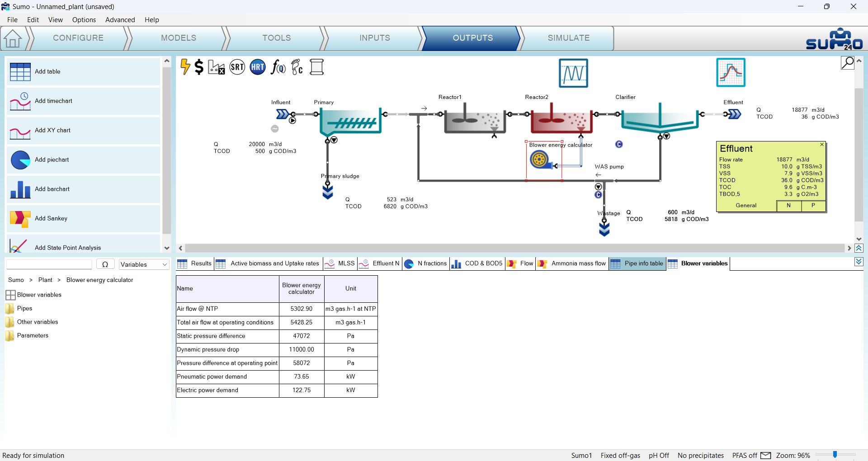Click the P button in Effluent panel
This screenshot has width=868, height=461.
[x=813, y=206]
